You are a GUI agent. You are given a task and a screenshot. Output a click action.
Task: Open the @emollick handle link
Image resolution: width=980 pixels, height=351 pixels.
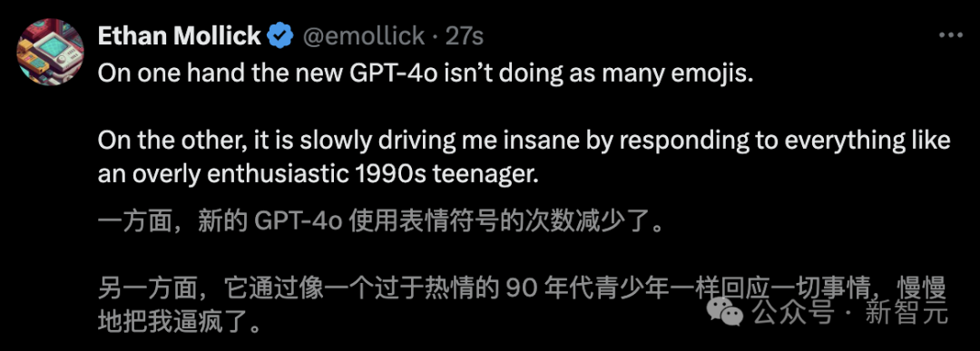[x=364, y=37]
